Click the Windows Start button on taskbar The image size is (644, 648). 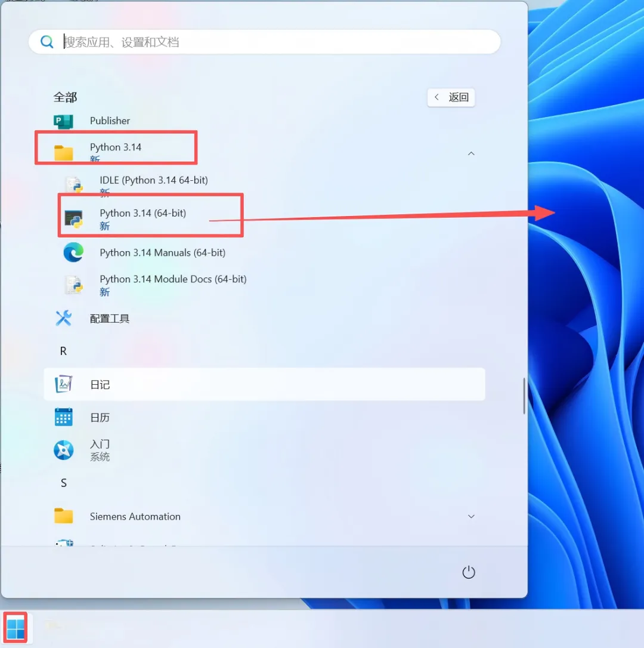coord(16,628)
